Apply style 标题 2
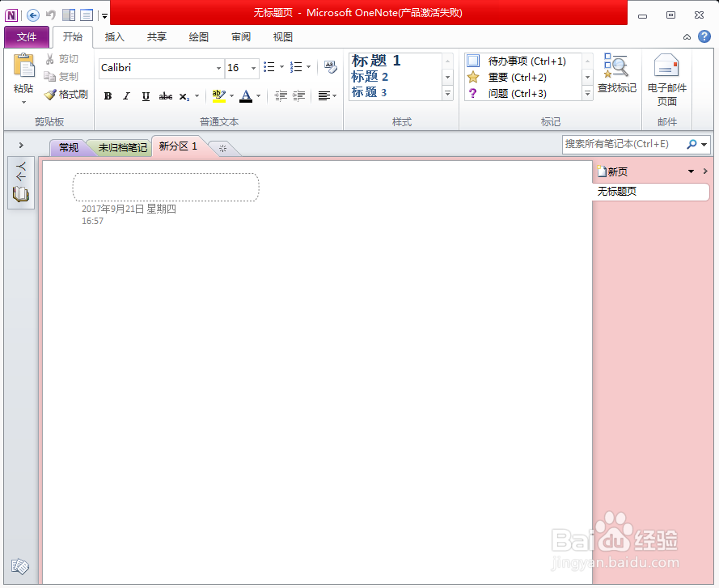Screen dimensions: 719x588 [x=370, y=77]
